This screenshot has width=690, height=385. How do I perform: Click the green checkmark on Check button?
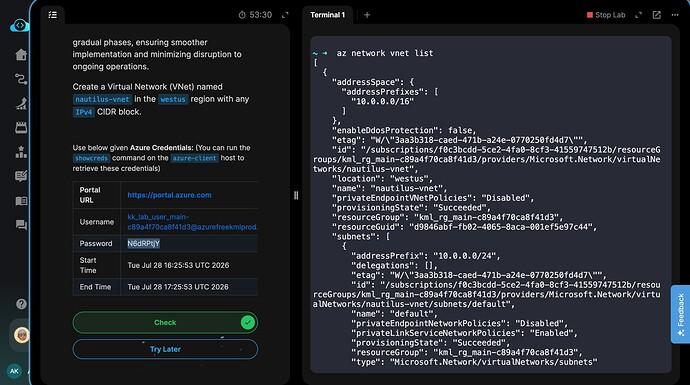coord(248,323)
